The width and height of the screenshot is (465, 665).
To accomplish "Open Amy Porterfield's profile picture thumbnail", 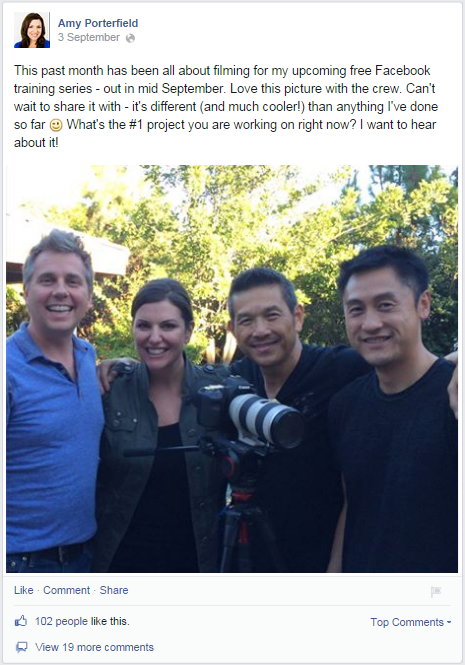I will [32, 30].
